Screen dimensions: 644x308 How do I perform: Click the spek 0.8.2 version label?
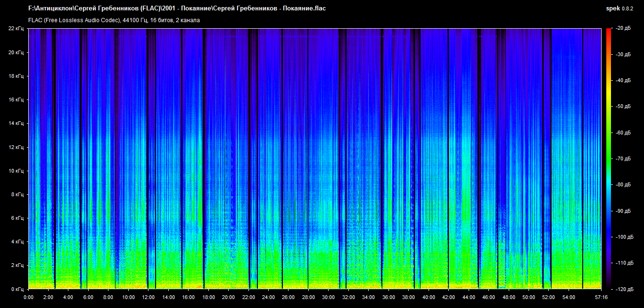(619, 8)
